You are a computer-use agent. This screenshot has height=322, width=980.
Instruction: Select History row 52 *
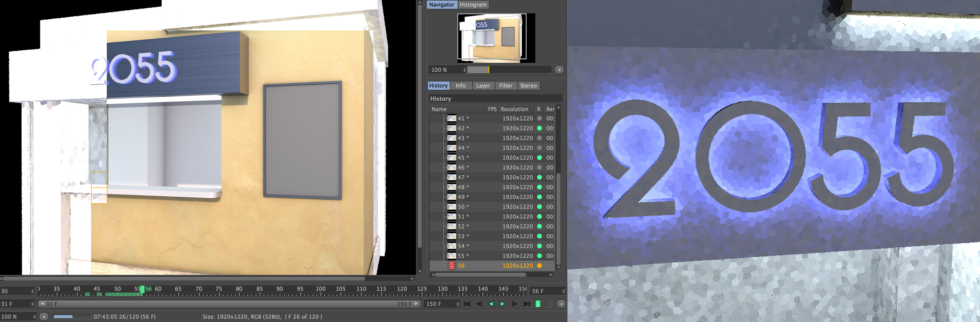492,226
